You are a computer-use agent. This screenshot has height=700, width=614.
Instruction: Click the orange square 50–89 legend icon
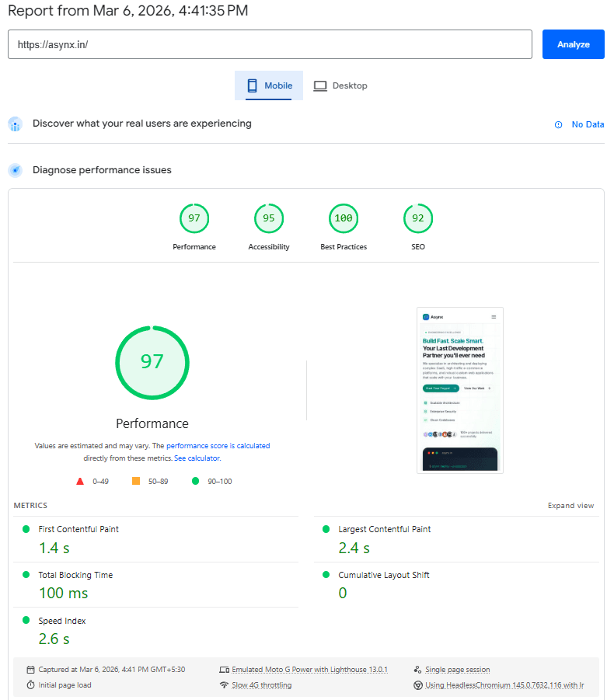[136, 481]
